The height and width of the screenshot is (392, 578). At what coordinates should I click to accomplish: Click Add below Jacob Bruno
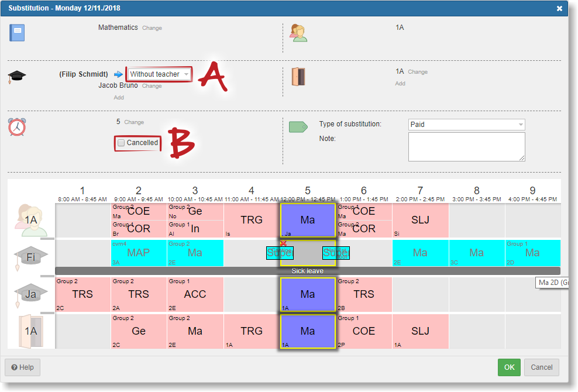[x=119, y=97]
